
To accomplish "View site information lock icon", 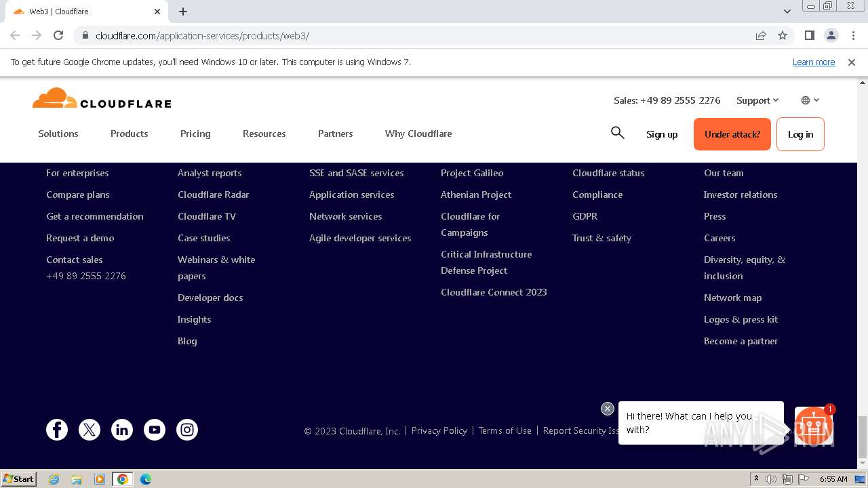I will pos(85,35).
